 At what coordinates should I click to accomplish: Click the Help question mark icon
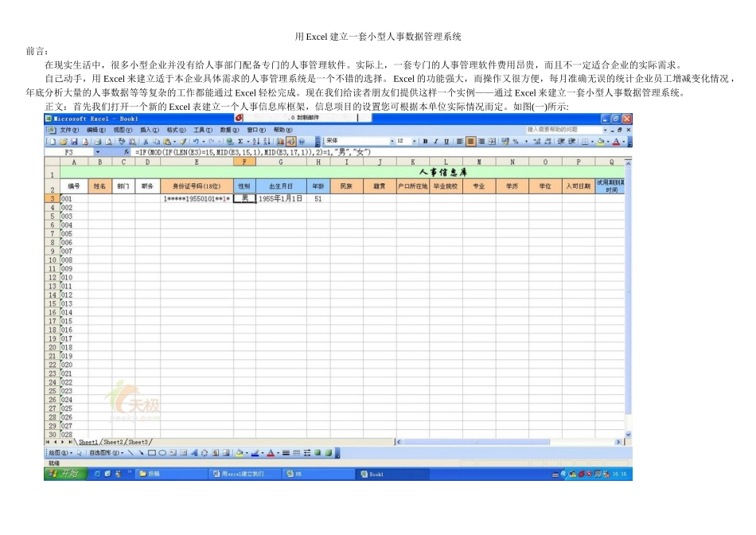pos(302,142)
